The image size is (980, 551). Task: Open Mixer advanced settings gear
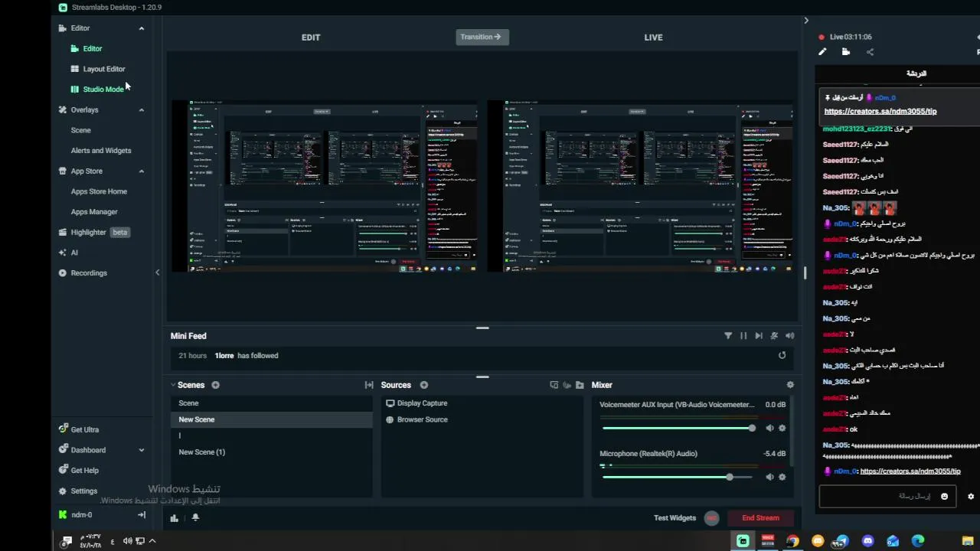790,385
